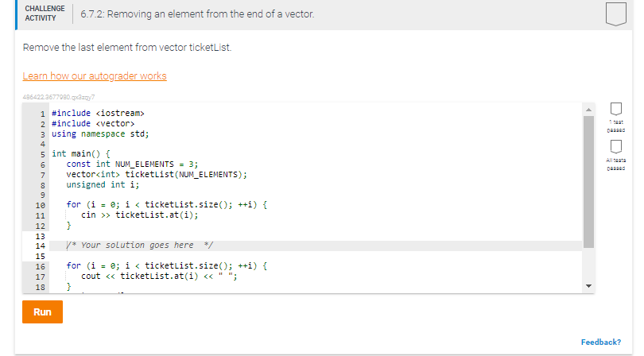Image resolution: width=644 pixels, height=356 pixels.
Task: Click the activity completion badge in header
Action: pyautogui.click(x=615, y=14)
